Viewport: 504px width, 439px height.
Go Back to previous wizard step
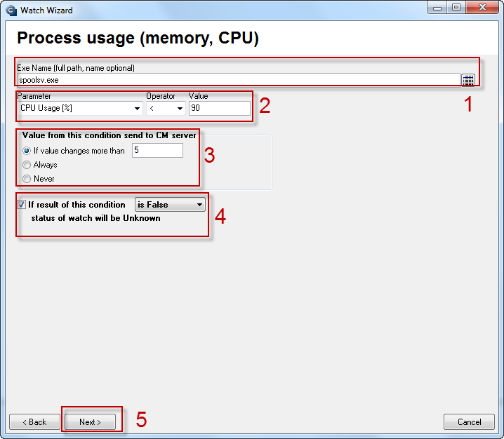(x=34, y=421)
